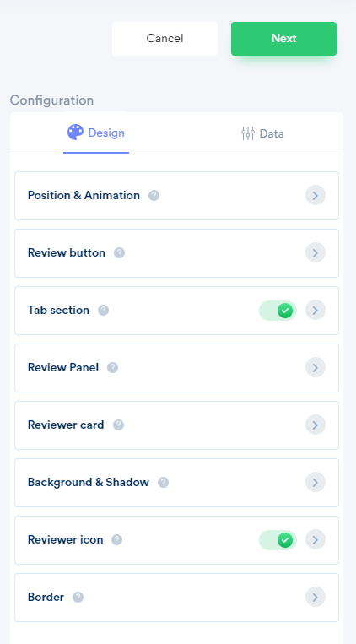Click the help icon beside Reviewer icon
This screenshot has width=356, height=644.
[x=117, y=539]
